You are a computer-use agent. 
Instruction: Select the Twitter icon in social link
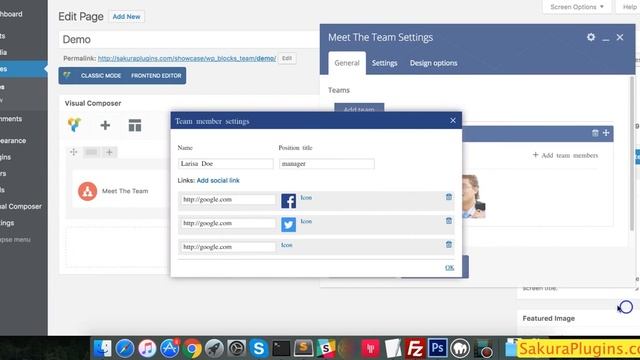(289, 224)
